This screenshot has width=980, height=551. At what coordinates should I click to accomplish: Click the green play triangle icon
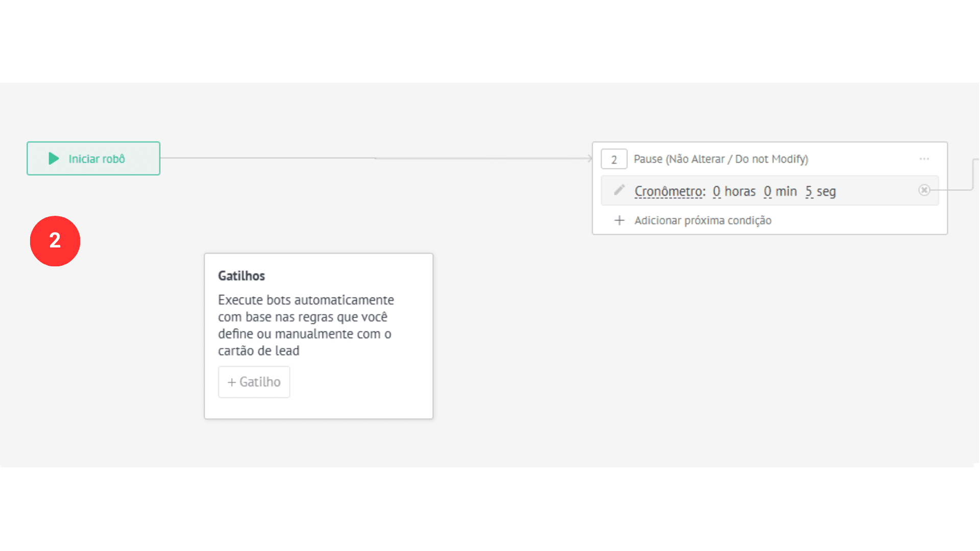point(54,159)
